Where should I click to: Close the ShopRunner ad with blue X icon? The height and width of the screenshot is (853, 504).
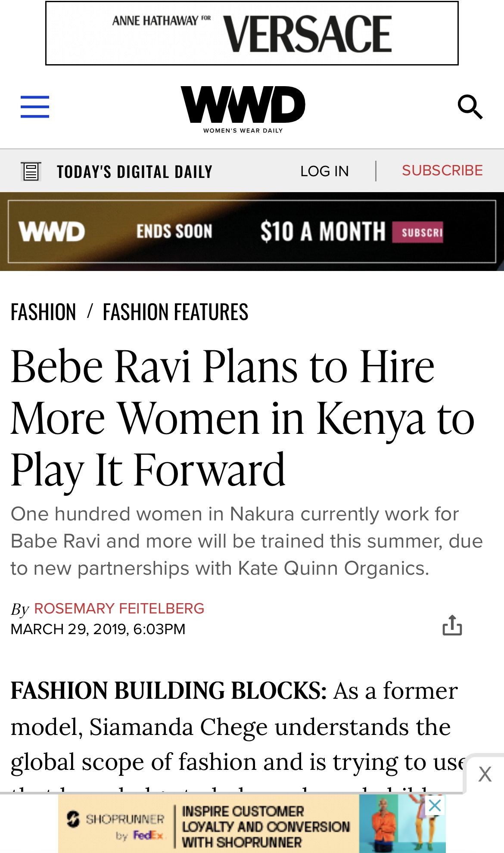click(435, 805)
